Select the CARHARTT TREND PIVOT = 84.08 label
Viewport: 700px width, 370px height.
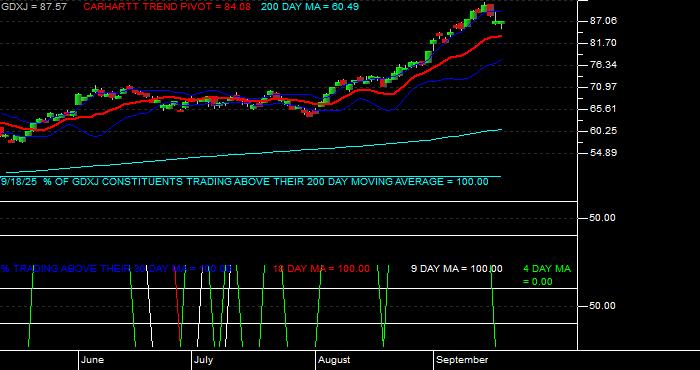[167, 7]
